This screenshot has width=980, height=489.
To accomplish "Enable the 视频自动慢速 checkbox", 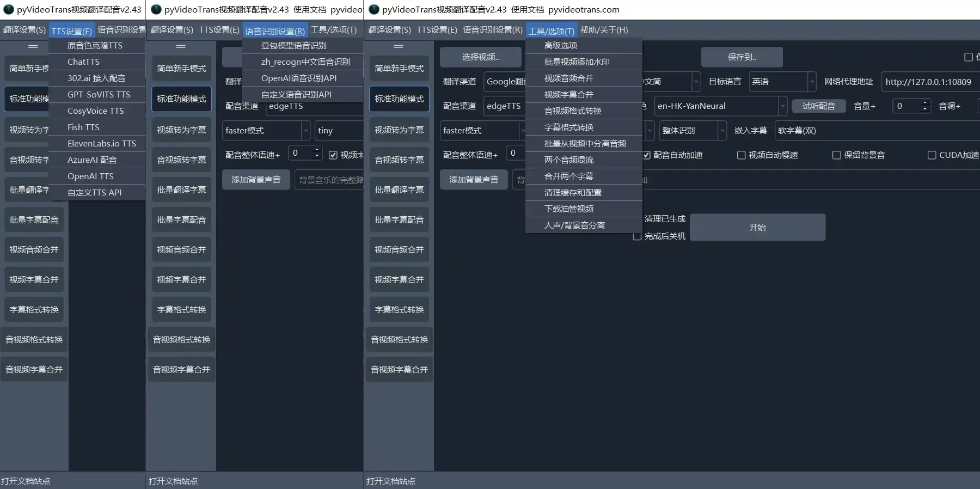I will click(741, 155).
